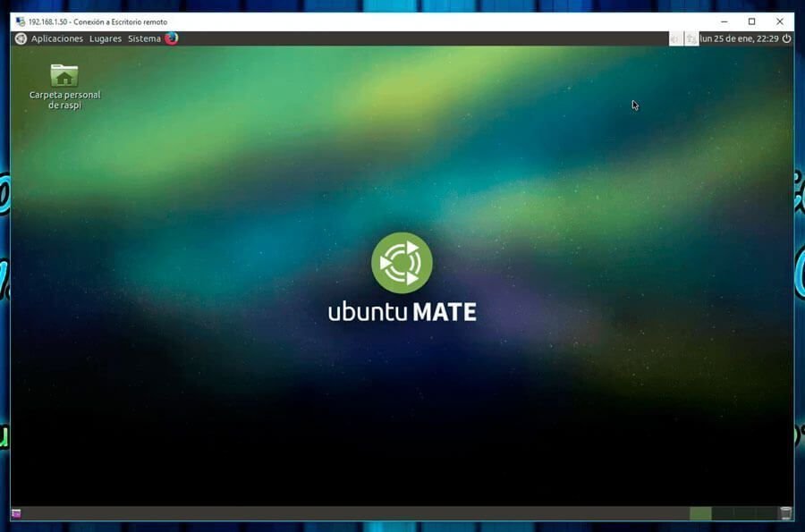805x532 pixels.
Task: Open the Carpeta personal de raspi folder icon
Action: coord(64,75)
